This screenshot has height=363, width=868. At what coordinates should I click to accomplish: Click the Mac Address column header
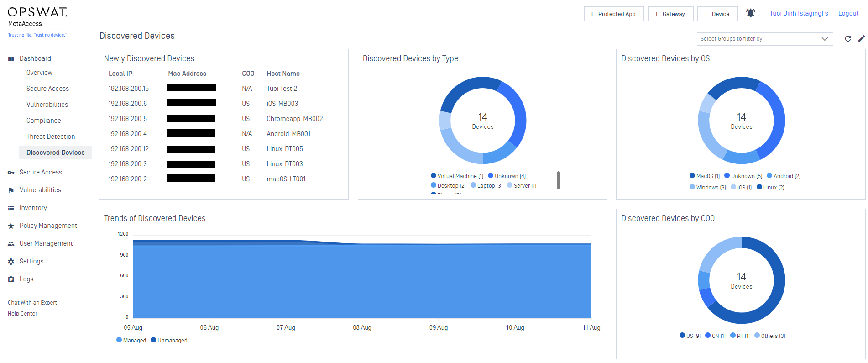(187, 74)
